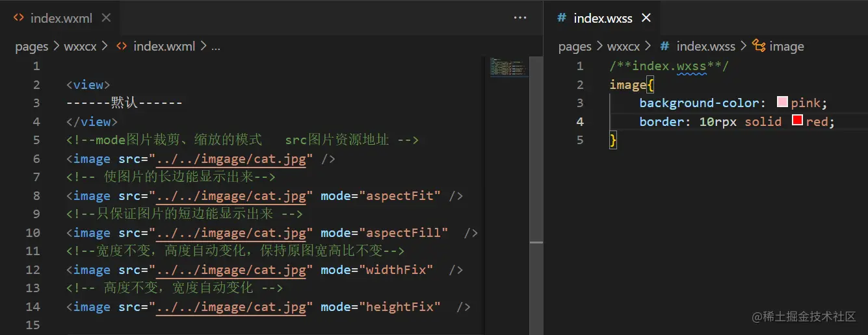Open 'index.wxss' breadcrumb segment
This screenshot has height=335, width=868.
pos(705,46)
